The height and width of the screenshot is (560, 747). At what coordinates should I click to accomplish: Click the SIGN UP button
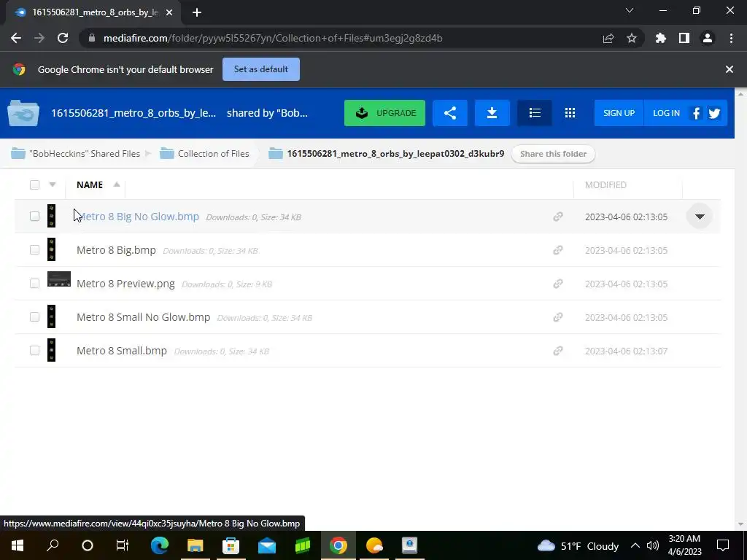tap(619, 113)
